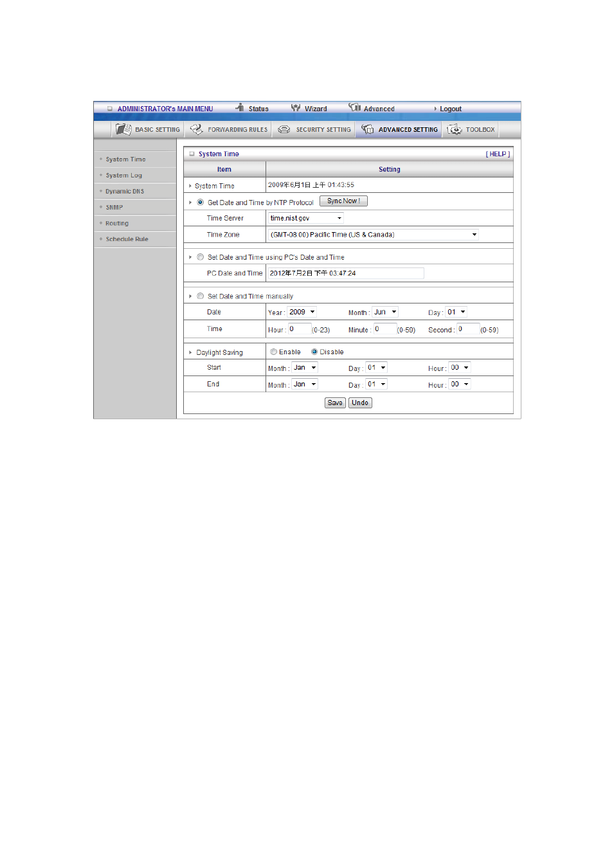Click the System Time value 2009 date text
The height and width of the screenshot is (868, 614).
(311, 185)
